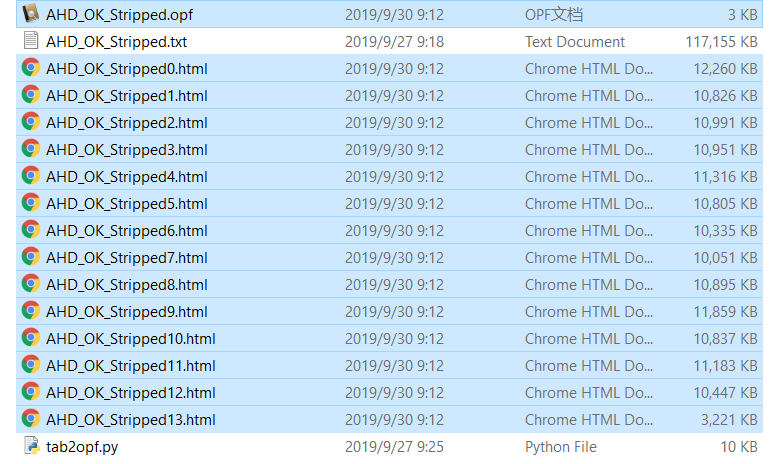This screenshot has width=782, height=464.
Task: Click Chrome icon for AHD_OK_Stripped9.html
Action: pos(30,310)
